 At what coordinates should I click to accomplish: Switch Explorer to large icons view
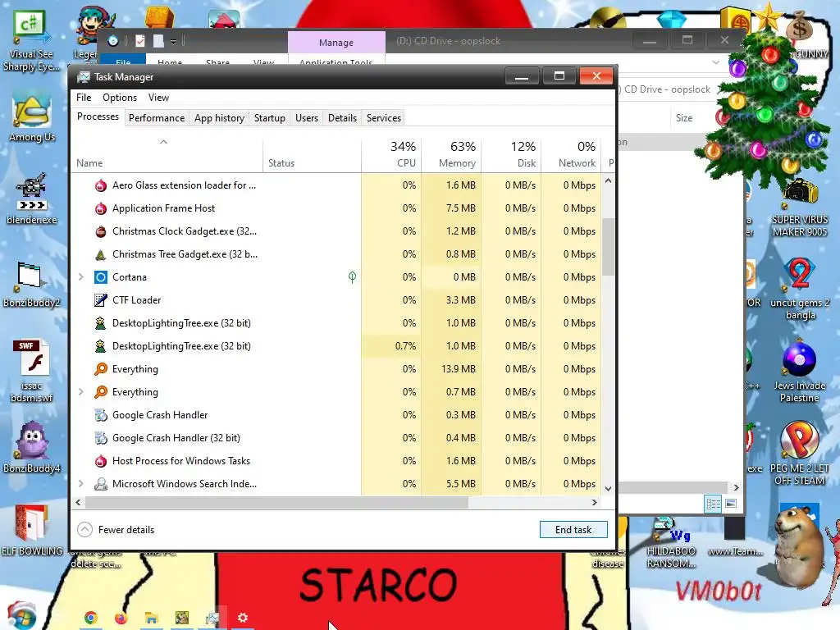731,504
